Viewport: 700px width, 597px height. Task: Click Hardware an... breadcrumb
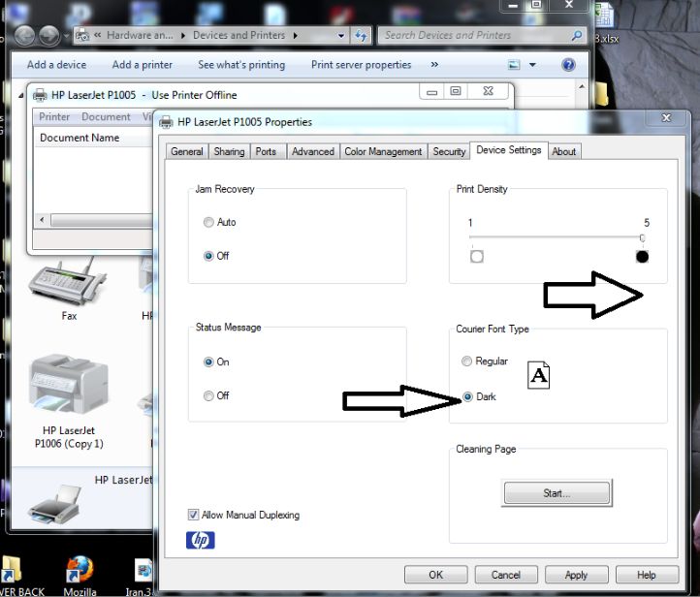(x=140, y=35)
